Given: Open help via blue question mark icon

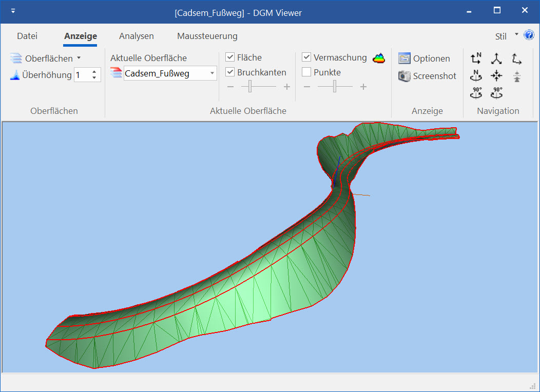Looking at the screenshot, I should tap(529, 35).
